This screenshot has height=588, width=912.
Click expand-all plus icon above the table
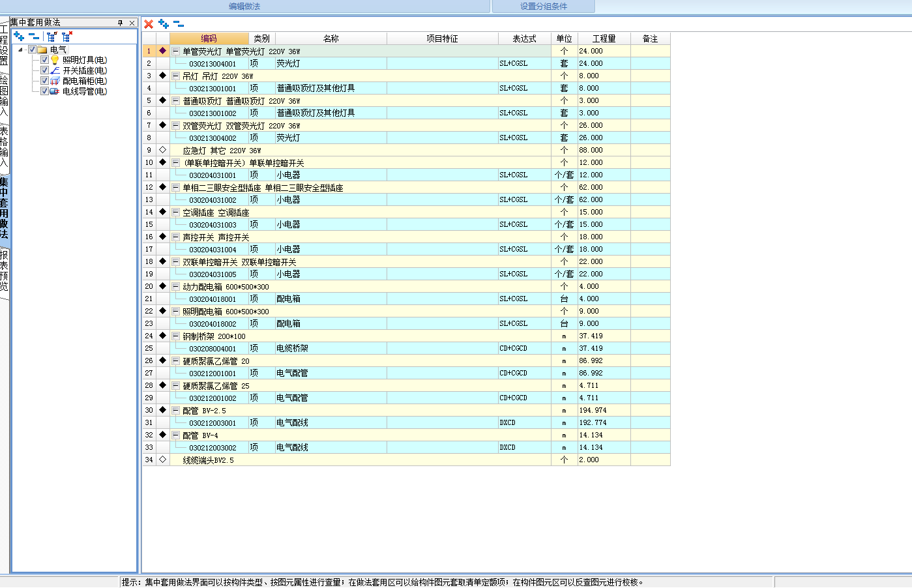click(164, 24)
